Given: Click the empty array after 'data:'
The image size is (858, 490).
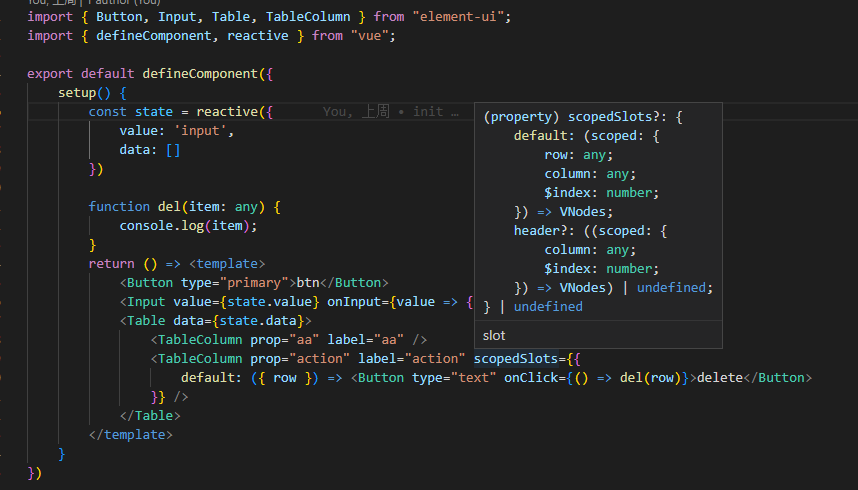Looking at the screenshot, I should coord(173,149).
